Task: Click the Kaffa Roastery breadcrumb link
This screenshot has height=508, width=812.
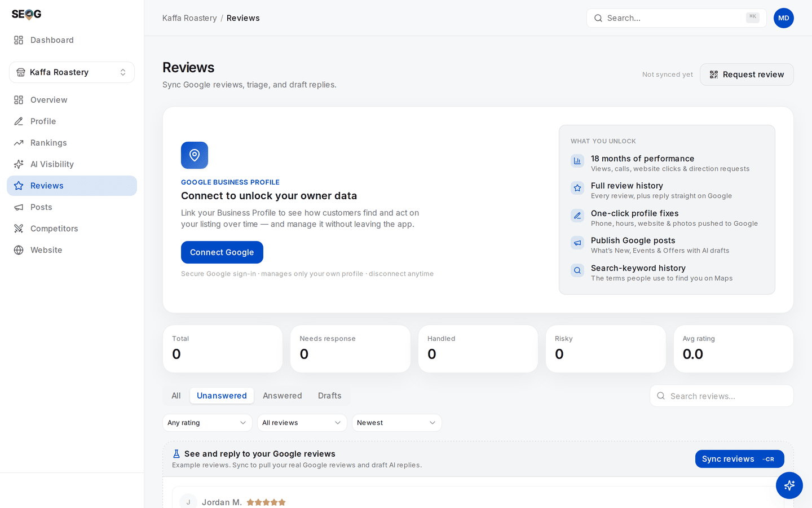Action: tap(189, 18)
